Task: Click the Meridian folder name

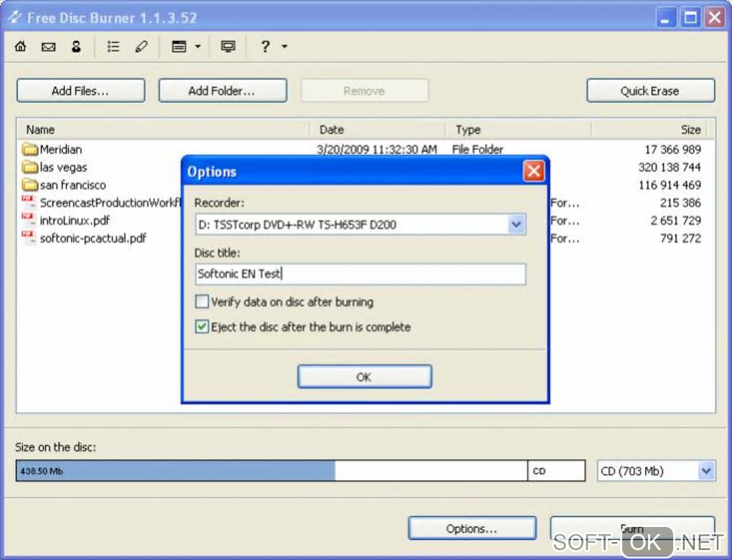Action: point(61,149)
